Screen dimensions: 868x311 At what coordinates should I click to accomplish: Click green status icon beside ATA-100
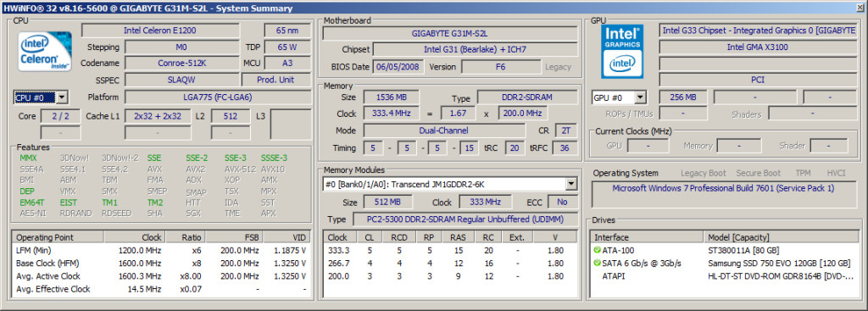tap(597, 250)
